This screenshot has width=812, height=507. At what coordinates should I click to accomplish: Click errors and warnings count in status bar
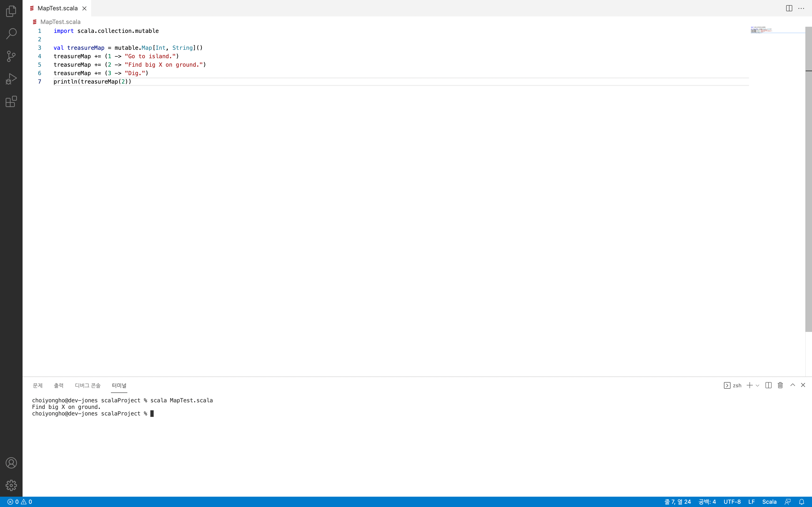coord(20,502)
